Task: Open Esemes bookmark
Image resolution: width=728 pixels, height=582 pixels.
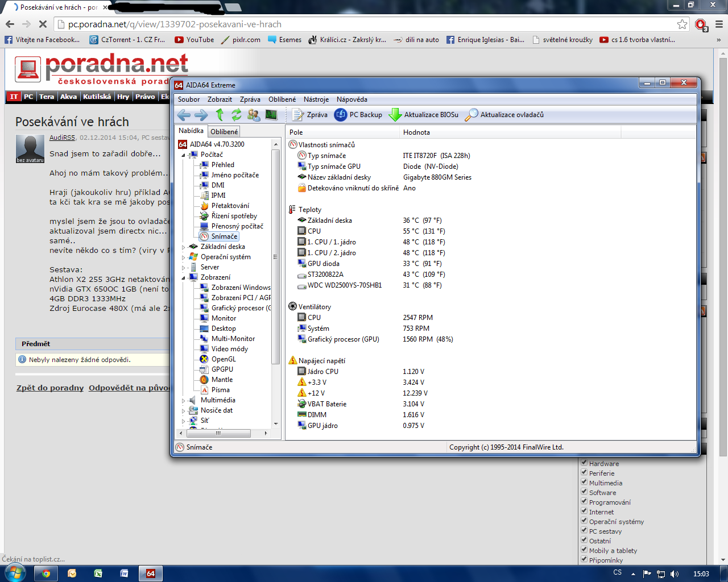Action: (284, 40)
